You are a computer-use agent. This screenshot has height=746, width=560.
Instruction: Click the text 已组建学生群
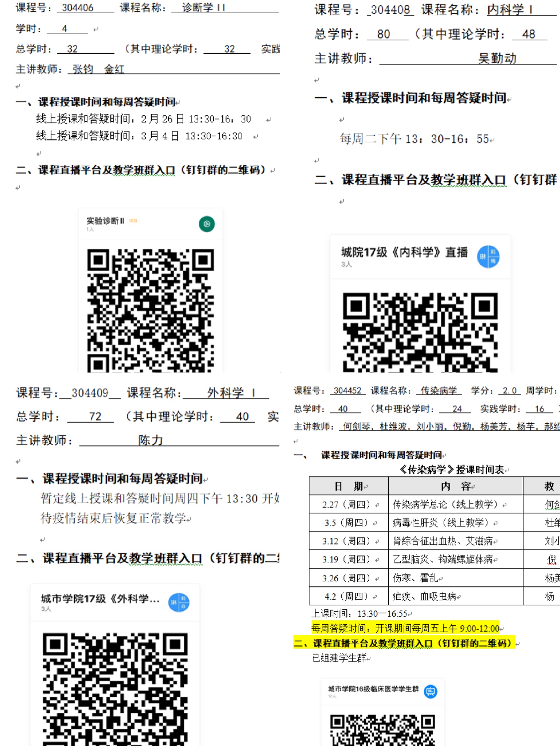339,658
